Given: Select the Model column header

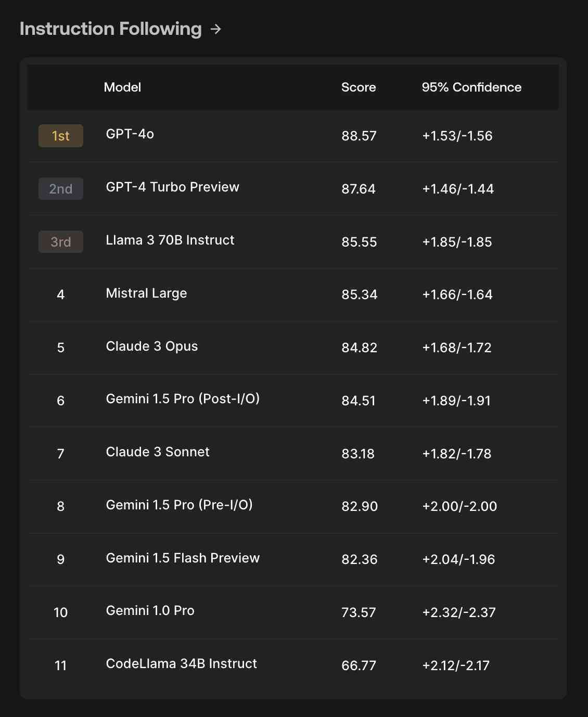Looking at the screenshot, I should coord(122,87).
